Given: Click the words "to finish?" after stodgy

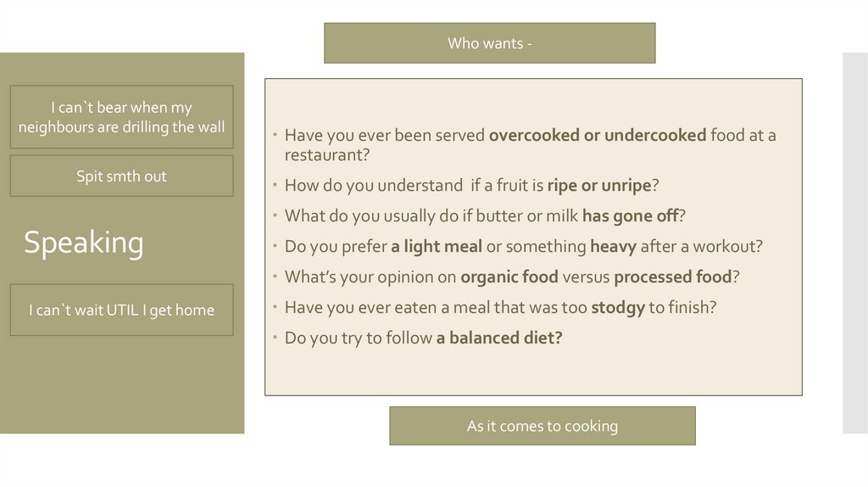Looking at the screenshot, I should [682, 307].
